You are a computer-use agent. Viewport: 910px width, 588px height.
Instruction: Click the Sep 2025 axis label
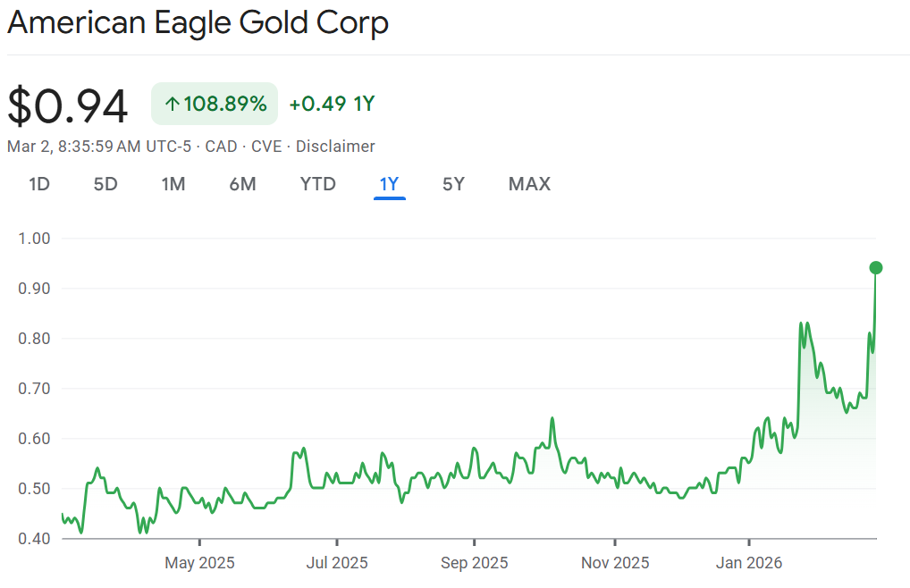475,563
